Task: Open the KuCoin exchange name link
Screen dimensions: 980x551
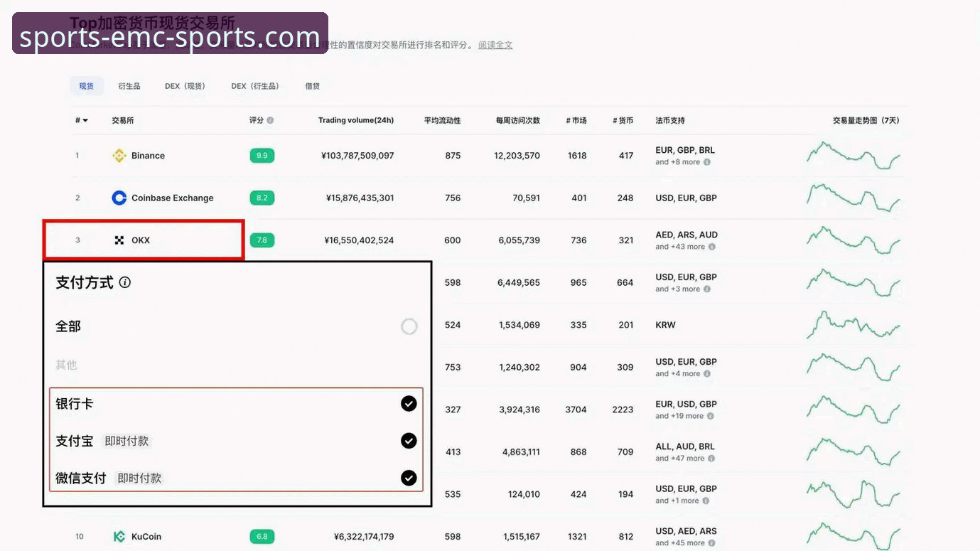Action: click(x=146, y=537)
